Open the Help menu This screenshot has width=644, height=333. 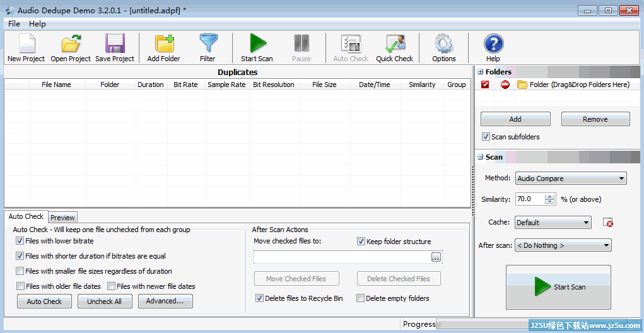coord(37,24)
